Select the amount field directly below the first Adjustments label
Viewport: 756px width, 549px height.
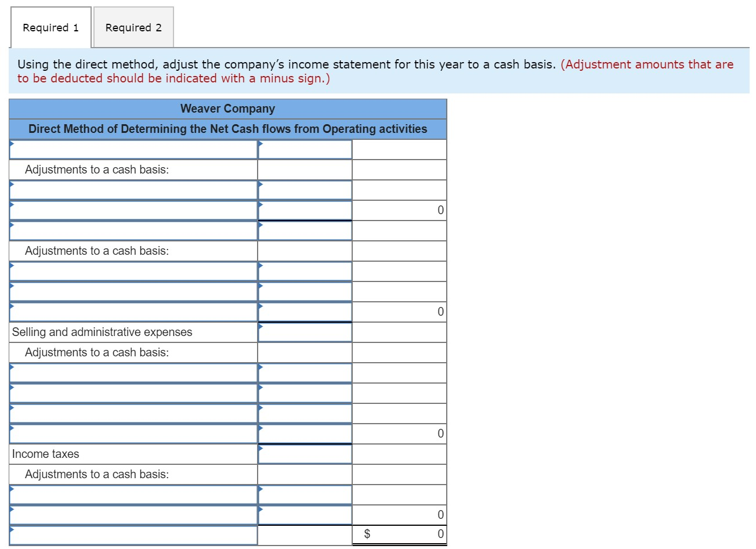point(305,190)
